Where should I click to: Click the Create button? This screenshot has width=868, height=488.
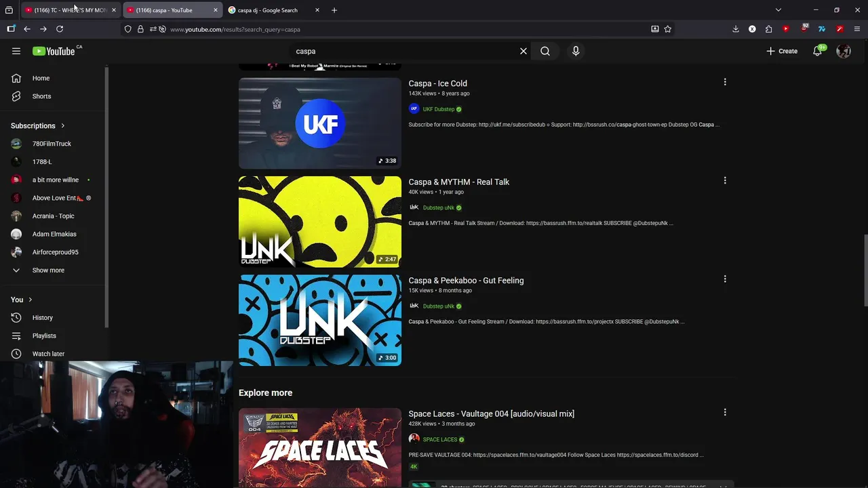pos(782,51)
